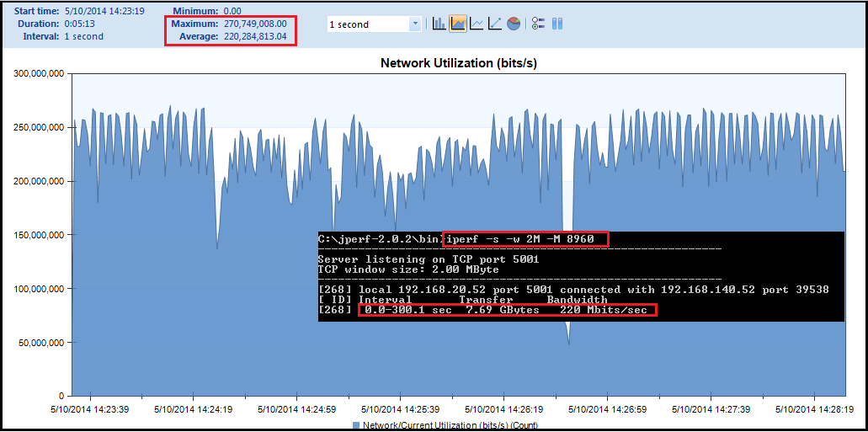The height and width of the screenshot is (432, 868).
Task: Click the Network Utilization (bits/s) chart title
Action: tap(459, 63)
